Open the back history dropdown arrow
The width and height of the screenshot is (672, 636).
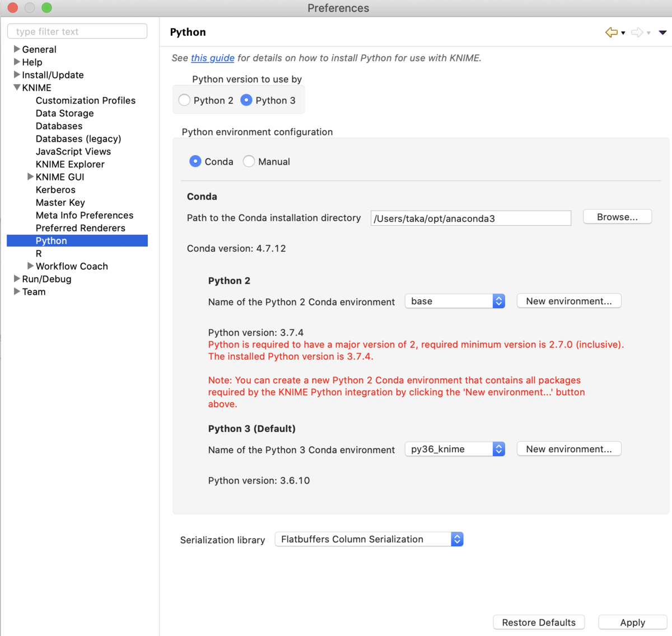[623, 33]
